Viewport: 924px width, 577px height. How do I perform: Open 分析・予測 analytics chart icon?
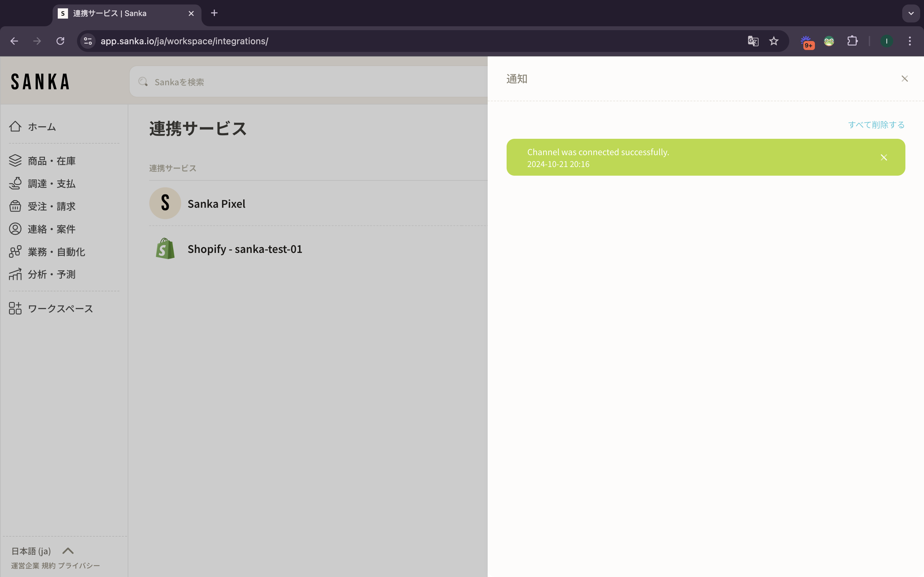(x=15, y=274)
